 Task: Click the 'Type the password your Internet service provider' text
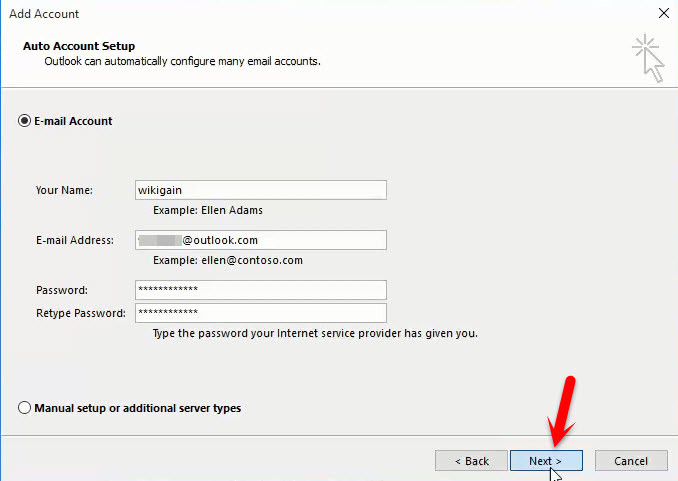click(x=315, y=333)
